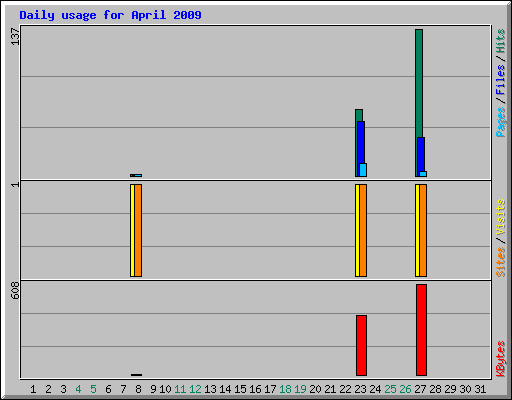Click the tiny KBytes bar for day 8
512x400 pixels.
tap(136, 375)
